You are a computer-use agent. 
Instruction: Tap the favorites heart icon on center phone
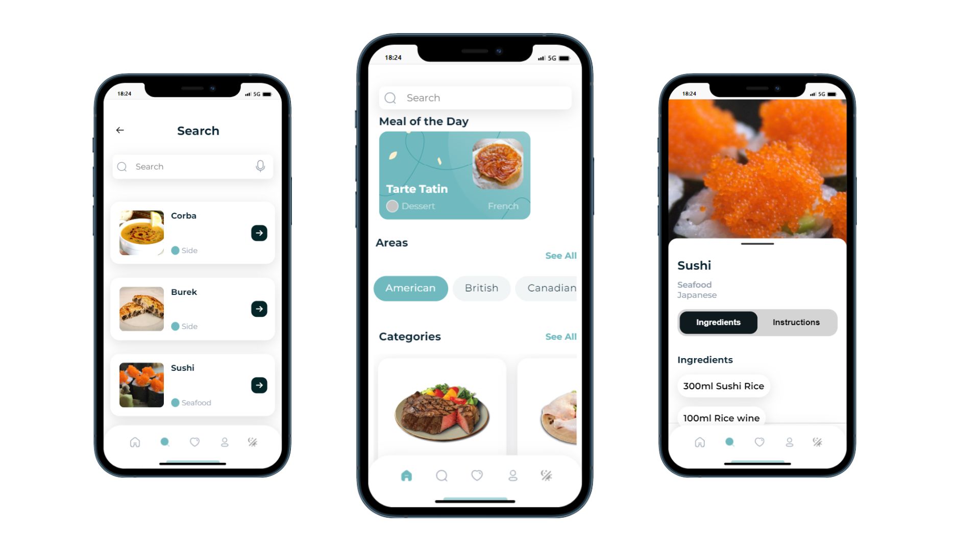[x=476, y=475]
